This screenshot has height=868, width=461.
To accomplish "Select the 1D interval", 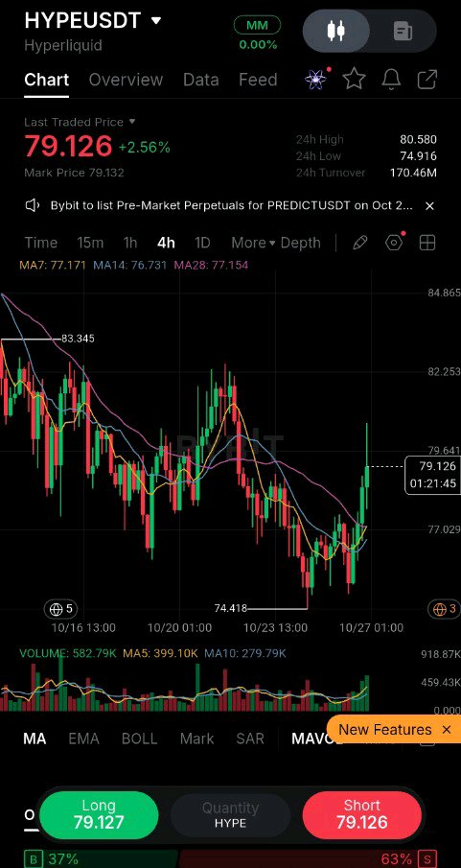I will pyautogui.click(x=203, y=243).
